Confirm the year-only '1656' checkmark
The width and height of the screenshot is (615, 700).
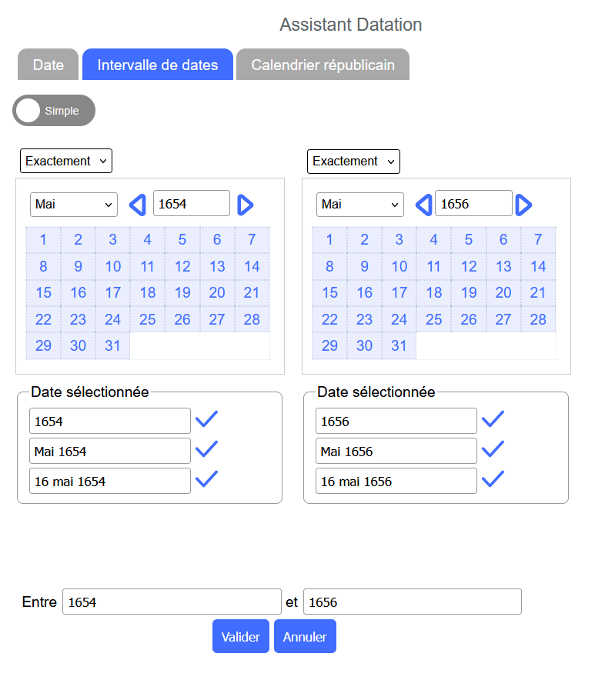point(493,419)
